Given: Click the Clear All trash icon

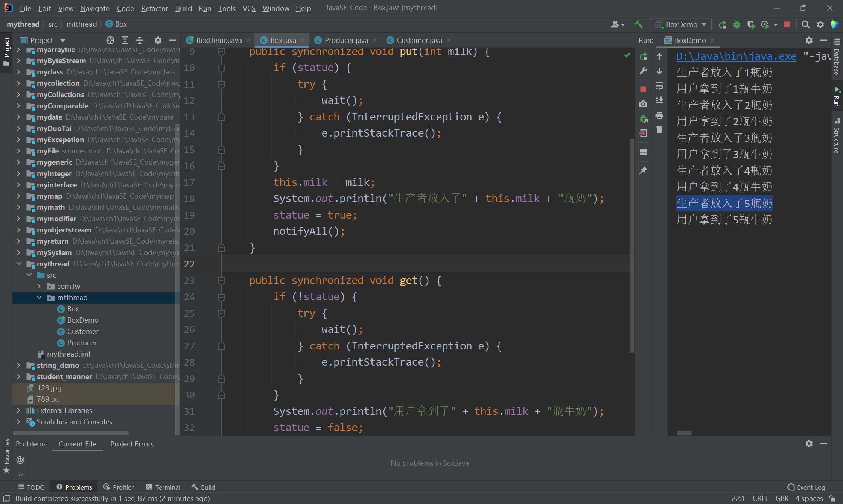Looking at the screenshot, I should coord(659,130).
